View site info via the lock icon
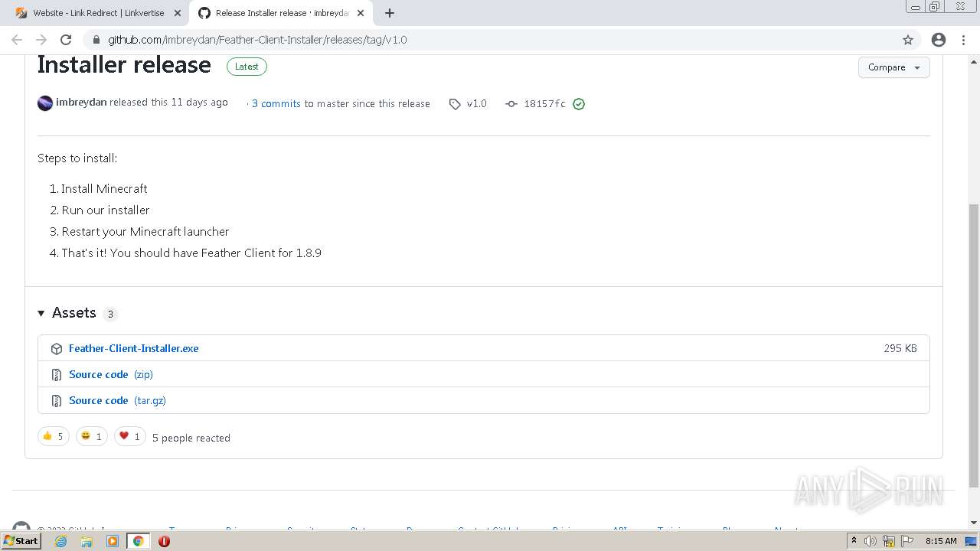980x551 pixels. 96,40
